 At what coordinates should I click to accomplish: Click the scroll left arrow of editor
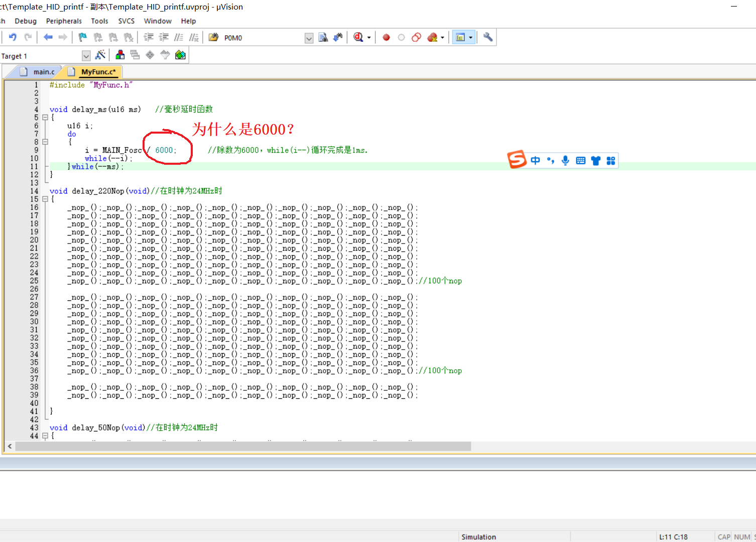point(10,446)
